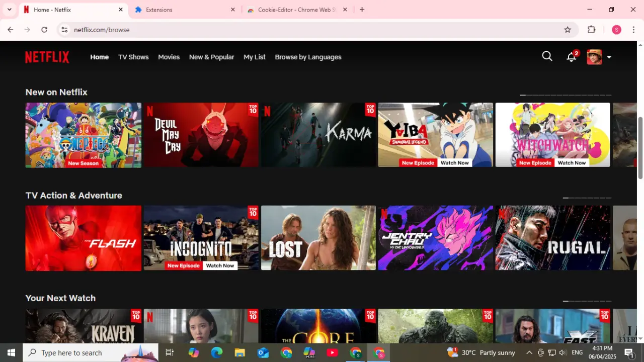Open Microsoft Edge from taskbar
The width and height of the screenshot is (644, 362).
(x=216, y=352)
